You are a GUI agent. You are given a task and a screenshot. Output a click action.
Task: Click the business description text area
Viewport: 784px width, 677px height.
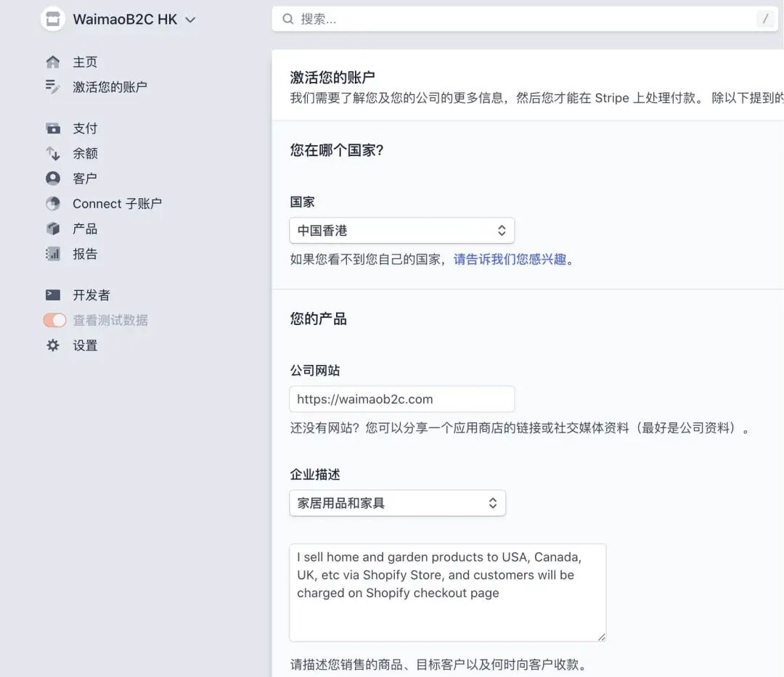[447, 593]
